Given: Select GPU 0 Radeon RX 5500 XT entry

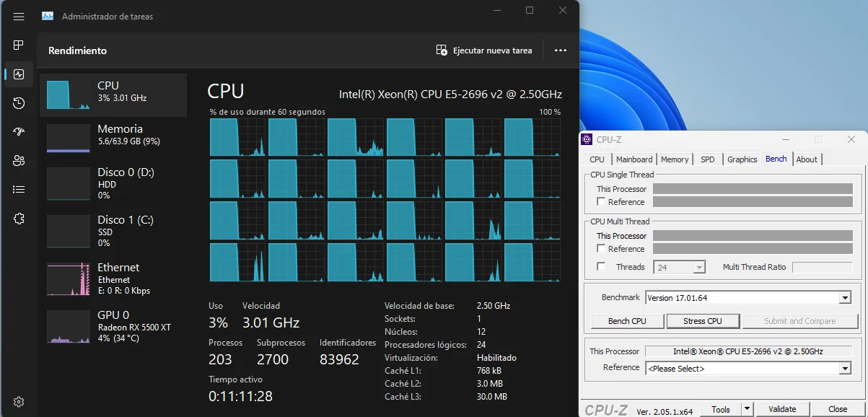Looking at the screenshot, I should coord(113,326).
